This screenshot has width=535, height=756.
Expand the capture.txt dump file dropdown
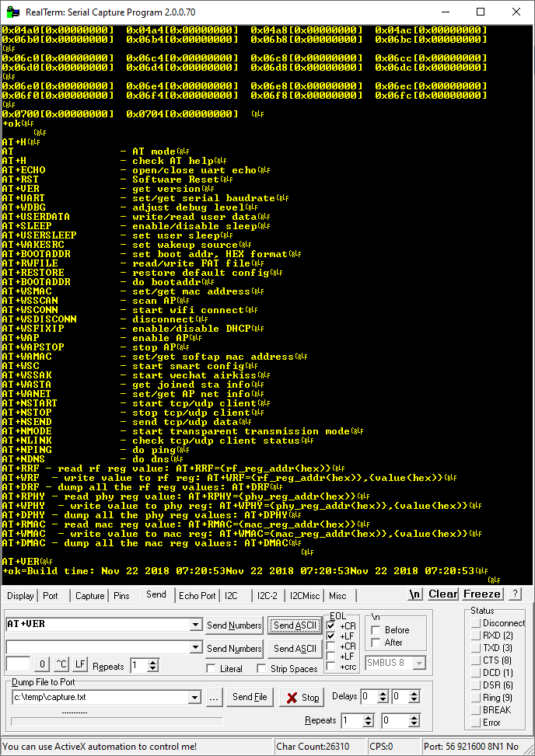pos(195,697)
